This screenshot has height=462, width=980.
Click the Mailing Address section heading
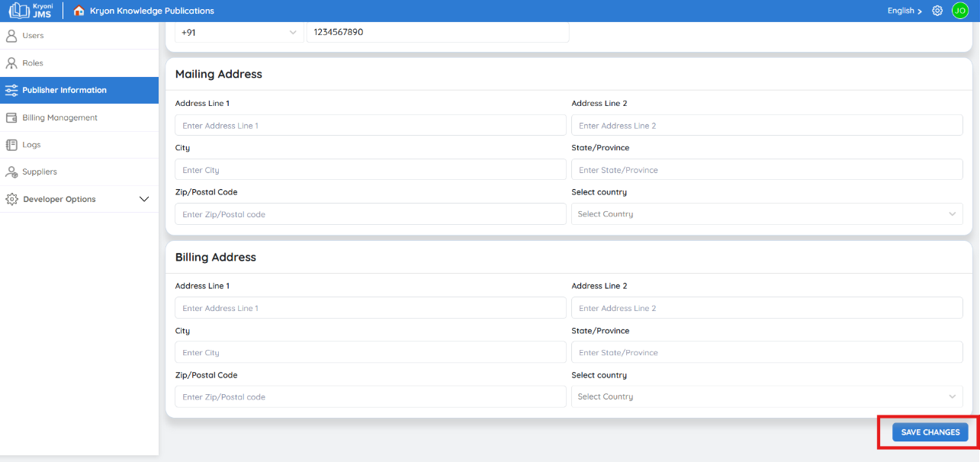point(219,75)
